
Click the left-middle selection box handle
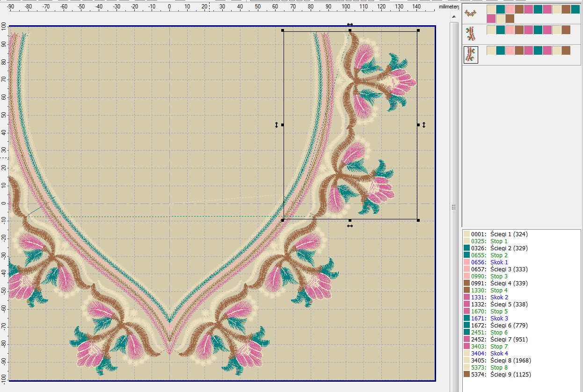283,125
